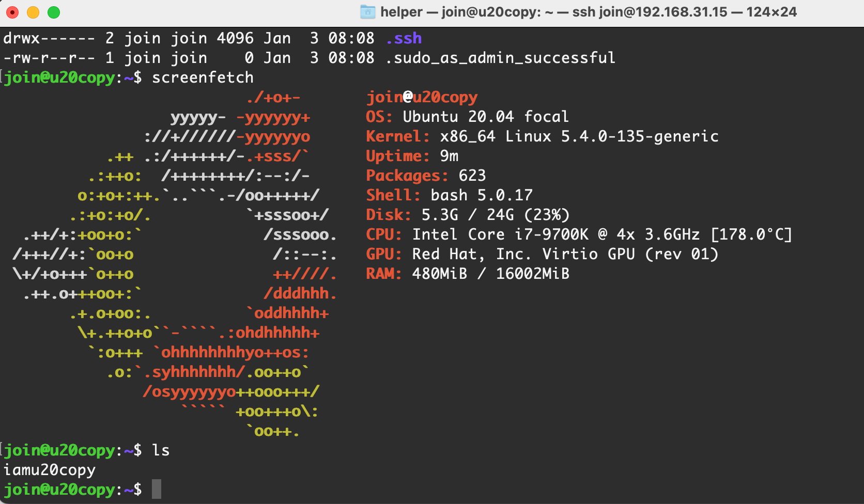The width and height of the screenshot is (864, 504).
Task: Click the './+o+-' top line of the Ubuntu logo
Action: click(273, 97)
